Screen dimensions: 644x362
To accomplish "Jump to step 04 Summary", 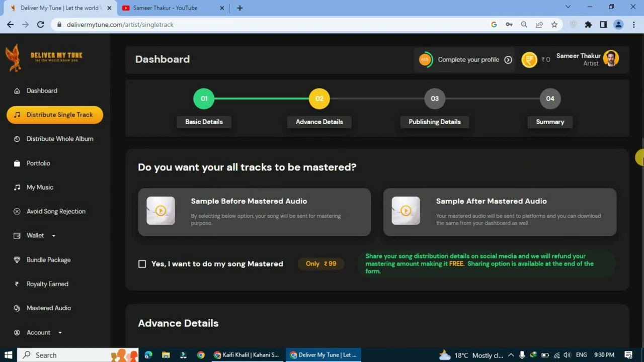I will tap(550, 99).
